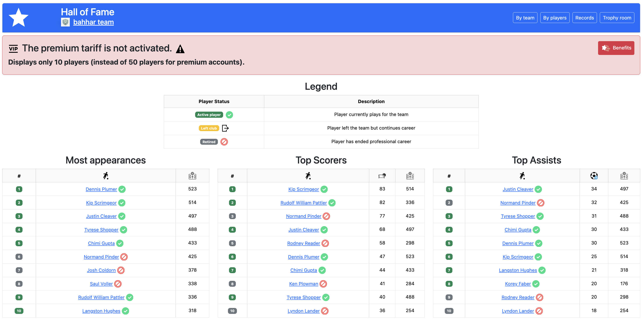Click the VIP icon in the premium banner

[x=13, y=48]
